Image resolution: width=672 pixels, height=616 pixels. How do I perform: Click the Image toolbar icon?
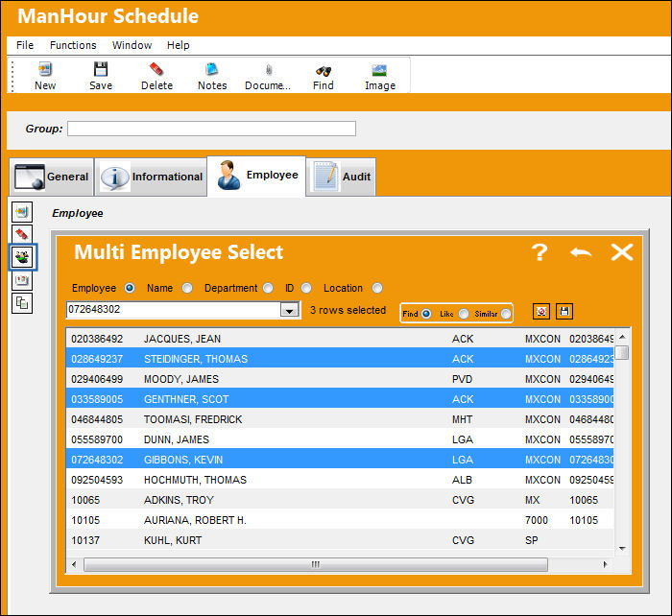click(x=379, y=70)
